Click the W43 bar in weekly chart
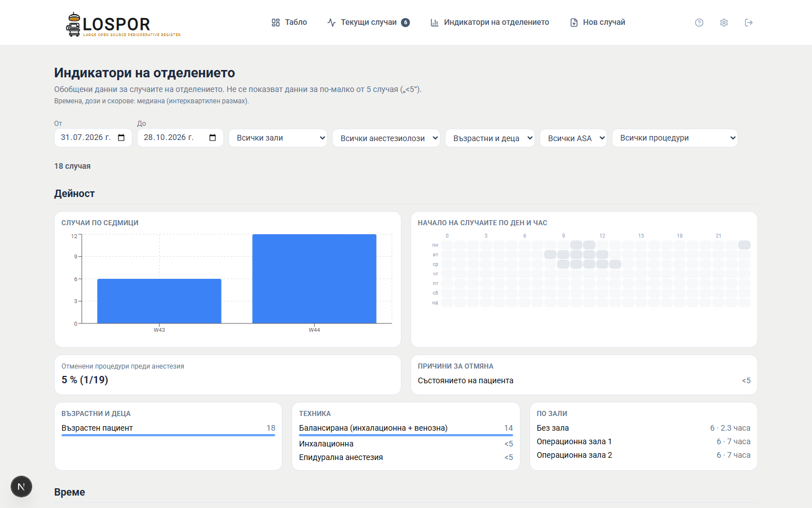 coord(159,301)
